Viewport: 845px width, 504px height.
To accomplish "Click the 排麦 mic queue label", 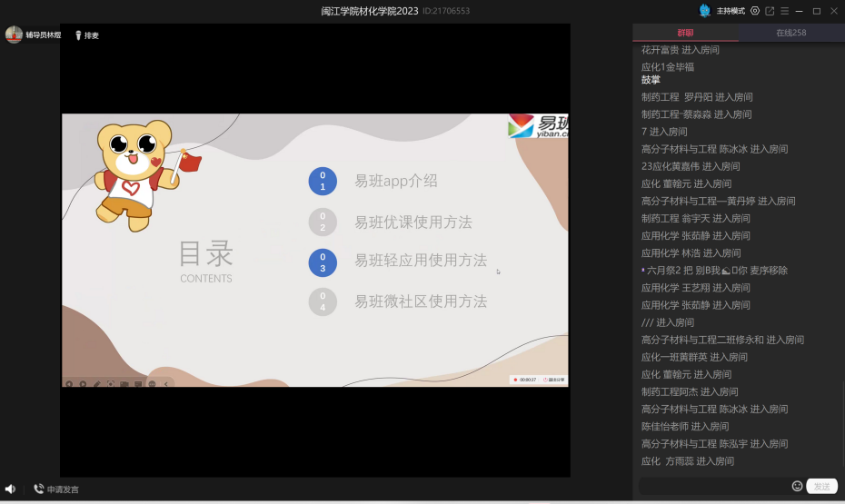I will [92, 35].
